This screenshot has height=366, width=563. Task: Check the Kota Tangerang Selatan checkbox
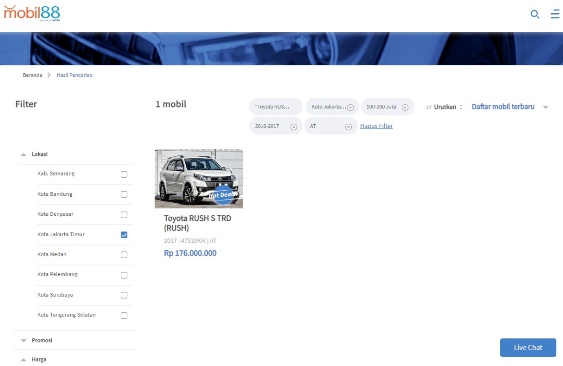(x=124, y=315)
